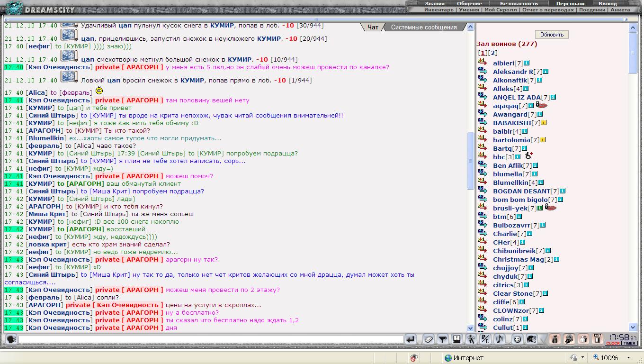Go to page 2 of the user list

(x=493, y=53)
